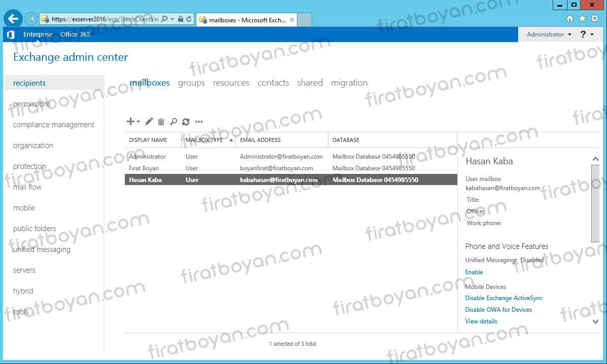Image resolution: width=607 pixels, height=364 pixels.
Task: Open servers in the left navigation
Action: (x=24, y=270)
